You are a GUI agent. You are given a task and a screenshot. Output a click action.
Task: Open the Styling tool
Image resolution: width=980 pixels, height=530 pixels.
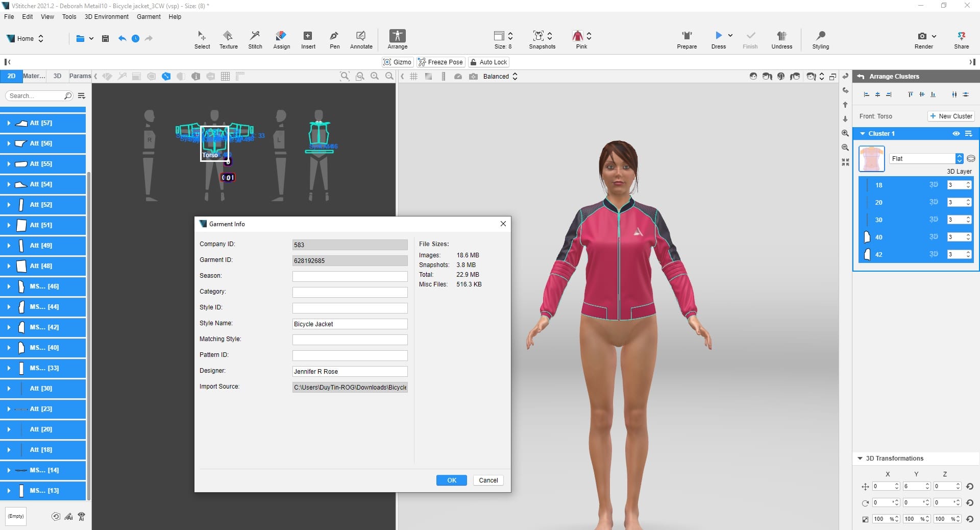coord(820,39)
